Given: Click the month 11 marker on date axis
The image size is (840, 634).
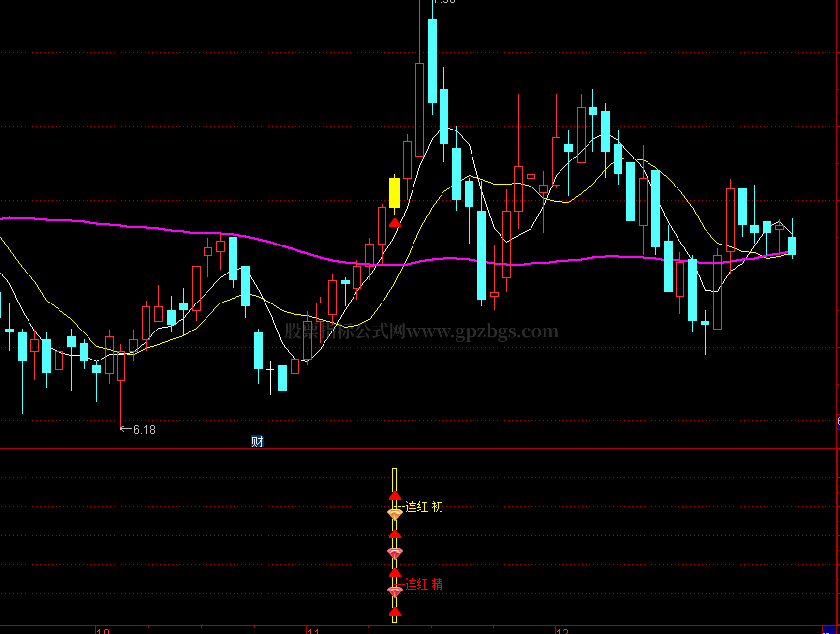Looking at the screenshot, I should click(x=313, y=631).
